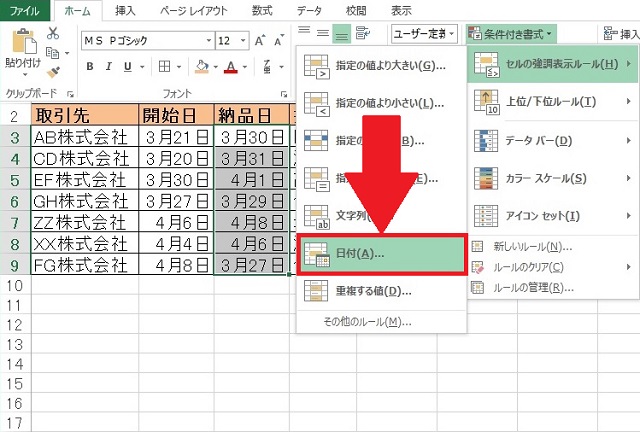The width and height of the screenshot is (640, 432).
Task: Open fill color dropdown arrow
Action: (x=216, y=67)
